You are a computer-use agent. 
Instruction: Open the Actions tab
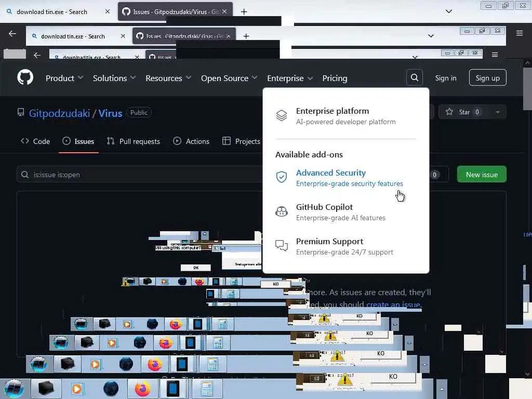click(191, 141)
